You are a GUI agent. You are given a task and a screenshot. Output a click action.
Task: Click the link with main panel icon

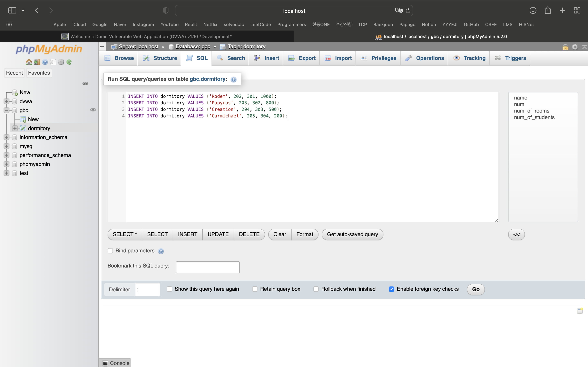point(85,83)
